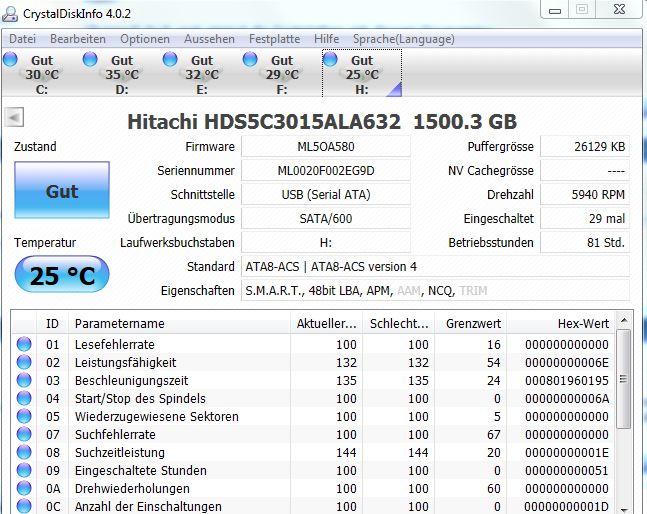647x514 pixels.
Task: Click the NV Cachegrösse value field
Action: [585, 170]
